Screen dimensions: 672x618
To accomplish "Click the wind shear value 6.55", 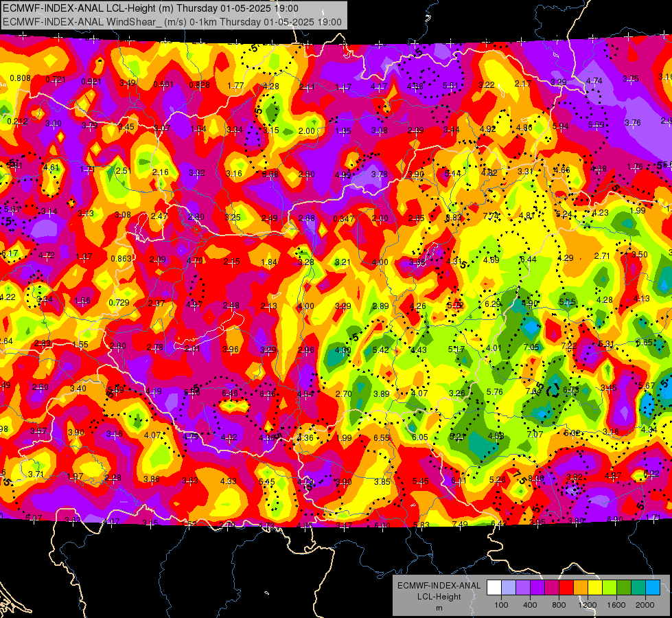I will tap(382, 437).
